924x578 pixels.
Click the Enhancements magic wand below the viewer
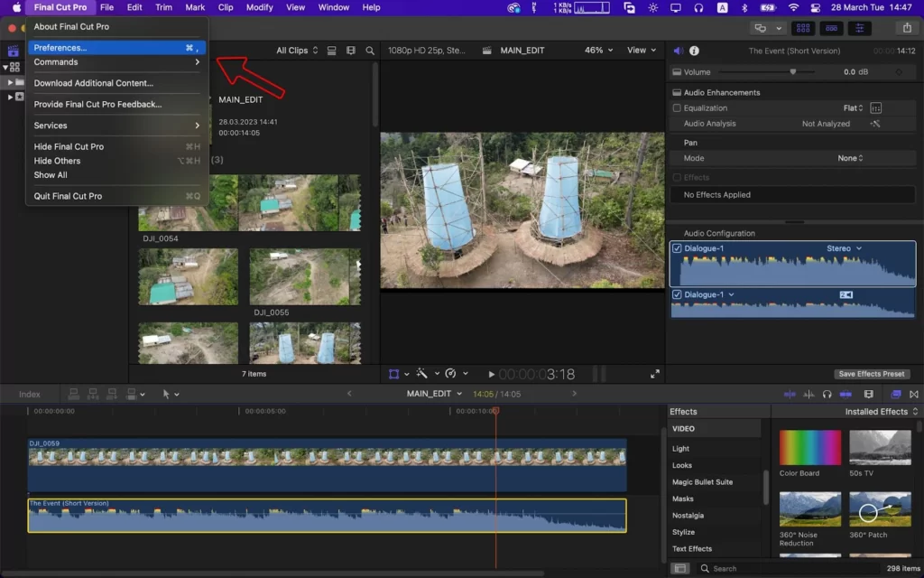click(x=422, y=373)
